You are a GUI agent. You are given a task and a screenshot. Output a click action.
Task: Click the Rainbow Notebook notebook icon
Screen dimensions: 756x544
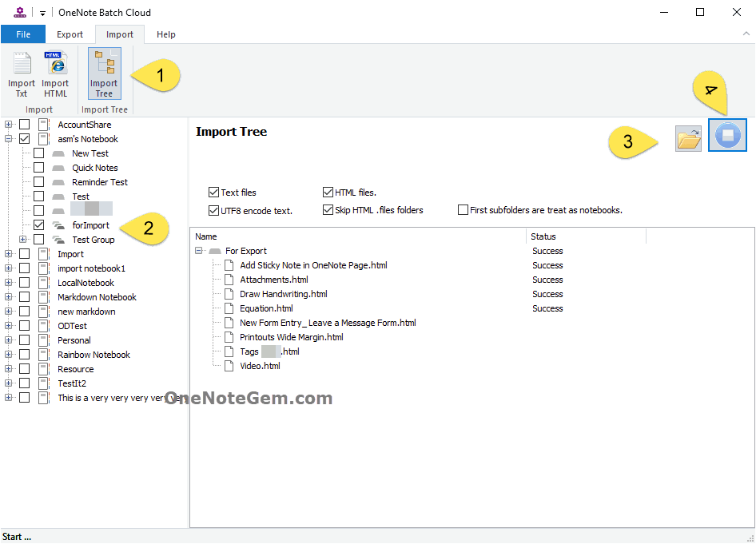coord(44,354)
